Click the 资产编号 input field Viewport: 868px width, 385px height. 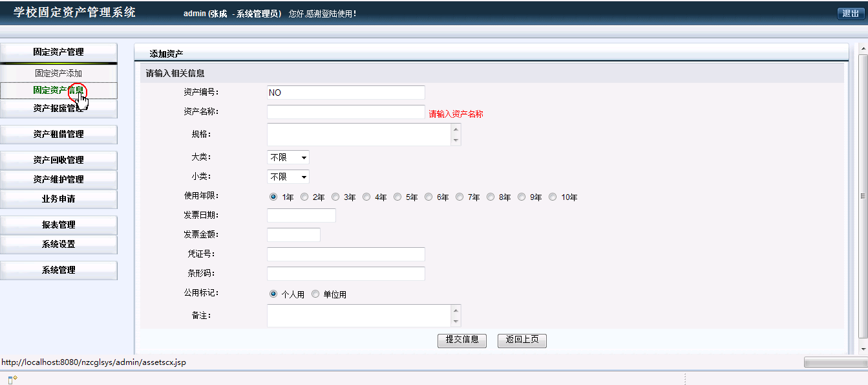pyautogui.click(x=346, y=93)
